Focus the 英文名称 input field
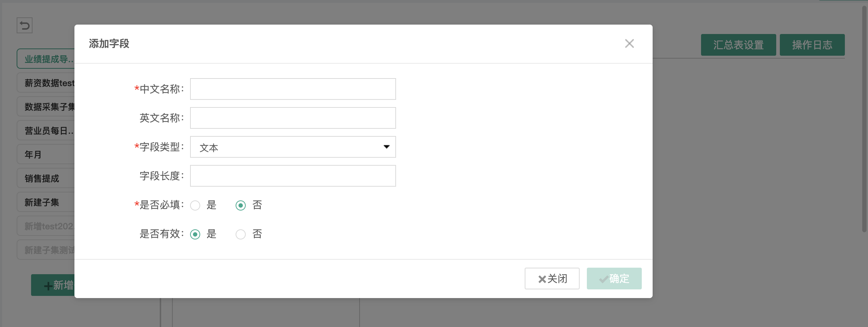Screen dimensions: 868x327 pos(293,118)
